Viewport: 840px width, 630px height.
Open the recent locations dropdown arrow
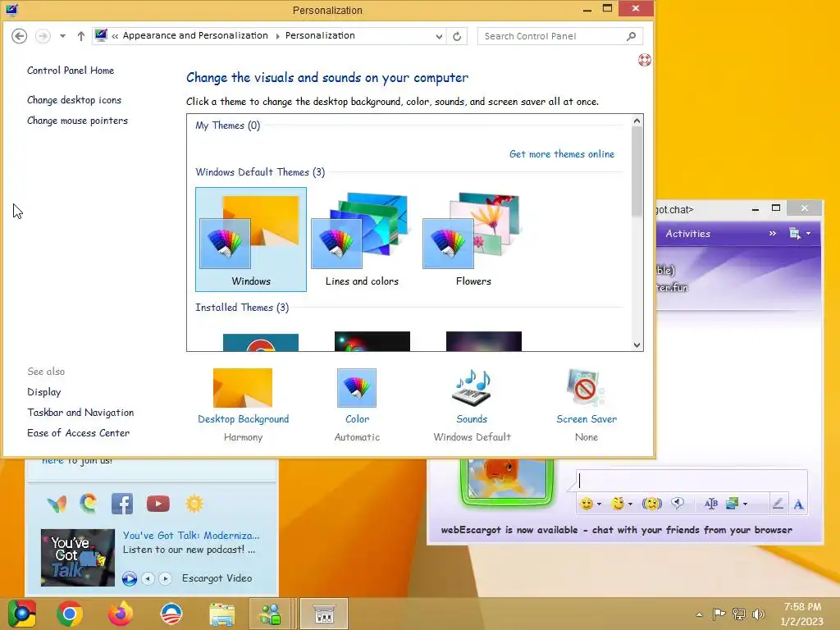[x=62, y=36]
